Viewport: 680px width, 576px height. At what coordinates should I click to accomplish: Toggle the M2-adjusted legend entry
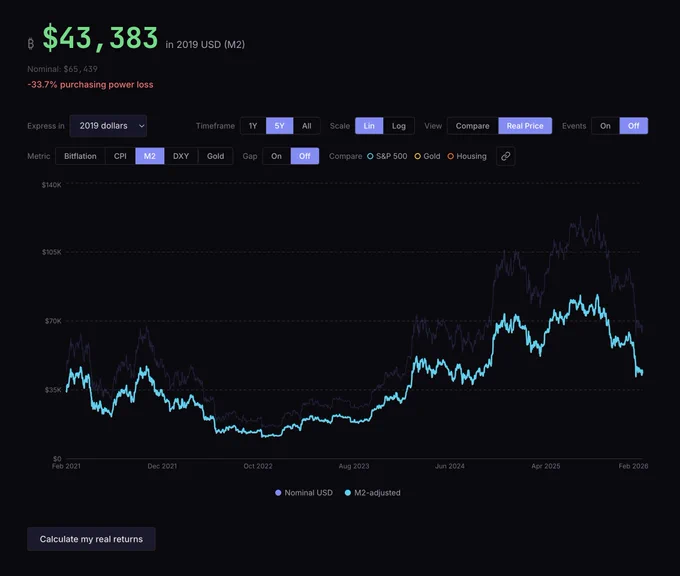[x=373, y=493]
